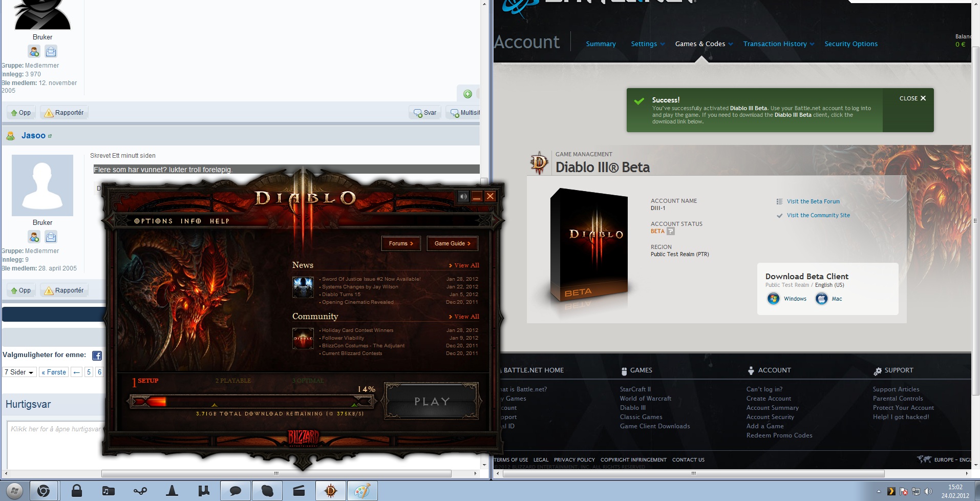Click message icon of user with 3 970 posts
980x501 pixels.
click(x=51, y=51)
